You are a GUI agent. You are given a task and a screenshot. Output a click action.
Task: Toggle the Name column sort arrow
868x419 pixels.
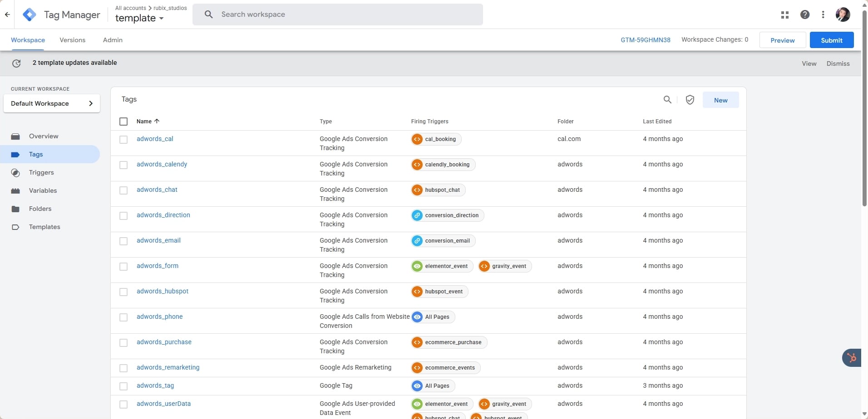coord(157,121)
